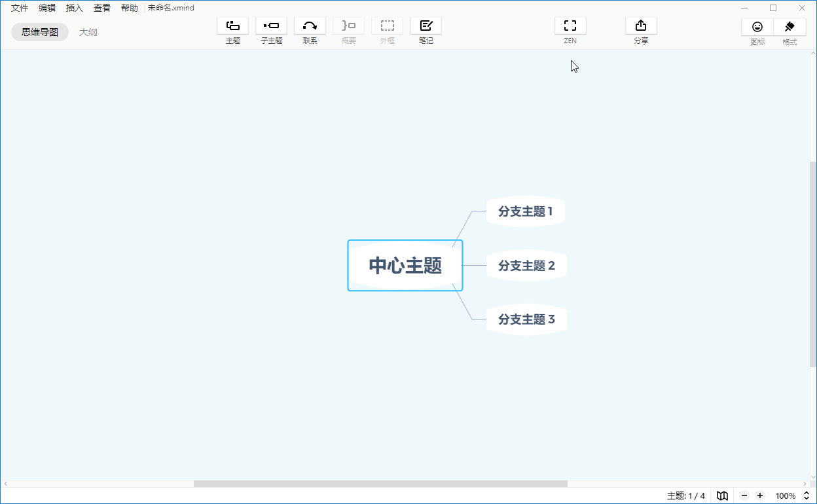
Task: Open the 插入 menu
Action: (75, 8)
